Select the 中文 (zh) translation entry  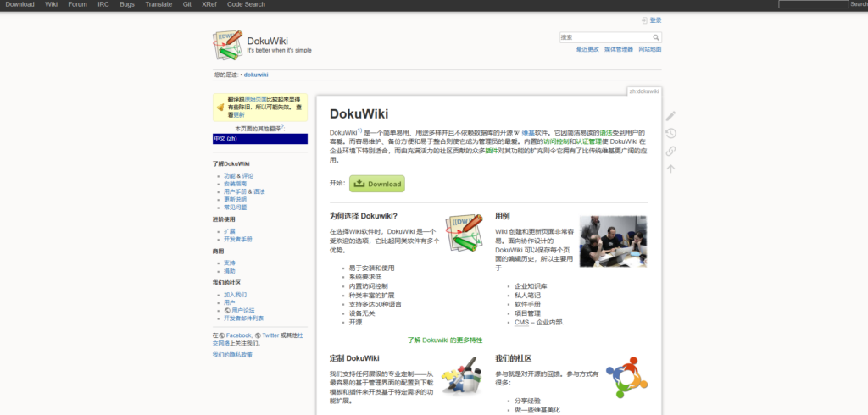259,138
